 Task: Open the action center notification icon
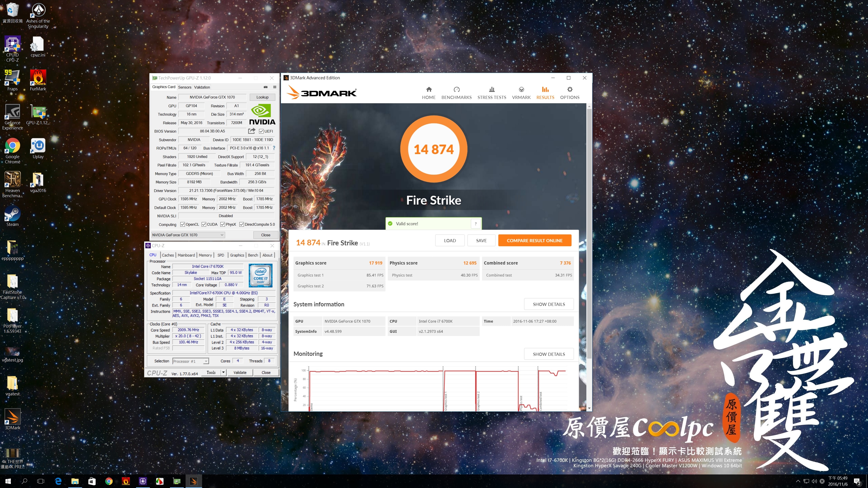(857, 481)
